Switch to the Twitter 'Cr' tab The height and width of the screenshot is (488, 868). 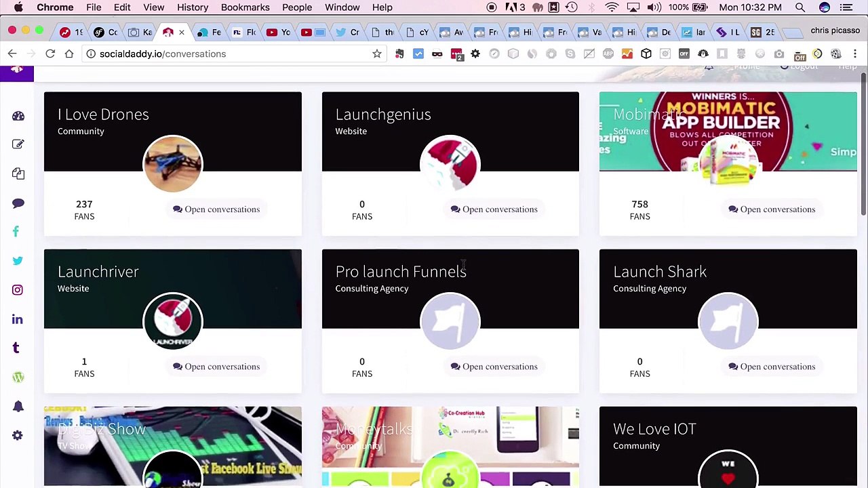click(349, 32)
